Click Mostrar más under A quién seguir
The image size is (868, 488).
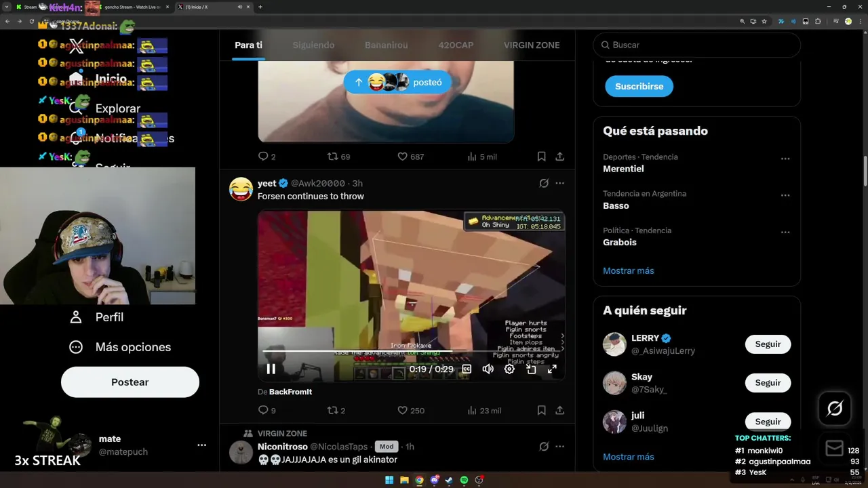629,457
